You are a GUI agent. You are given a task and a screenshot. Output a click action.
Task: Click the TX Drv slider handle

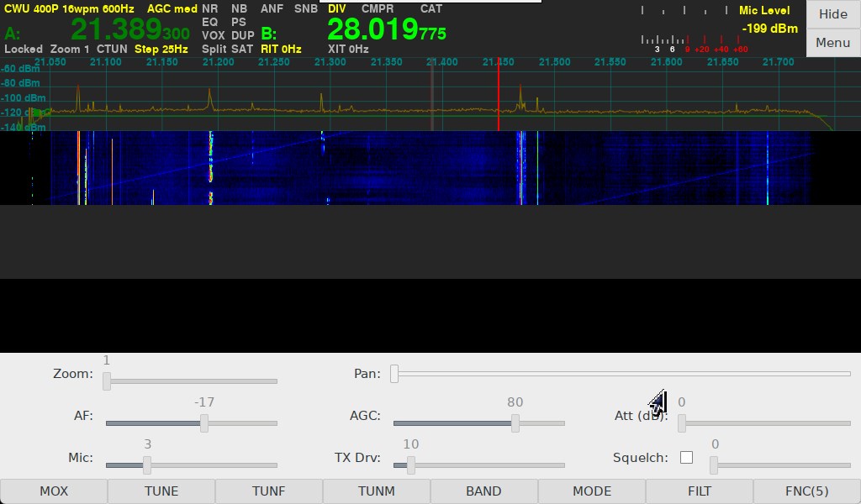[x=410, y=465]
